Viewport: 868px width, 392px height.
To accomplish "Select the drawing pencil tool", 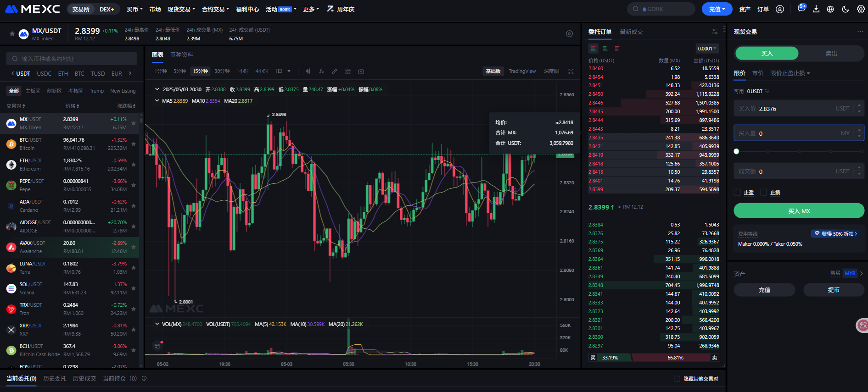I will 335,71.
